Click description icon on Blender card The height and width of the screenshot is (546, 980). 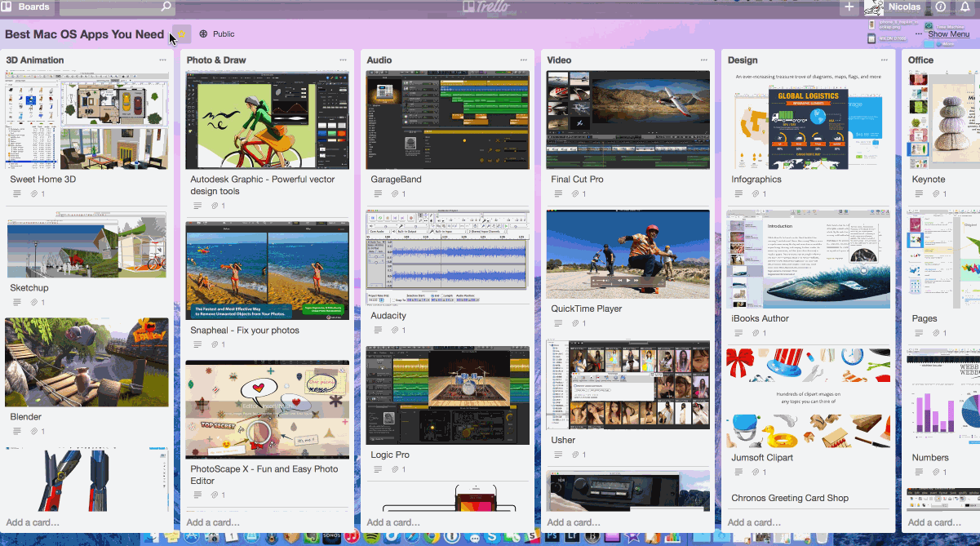[18, 432]
